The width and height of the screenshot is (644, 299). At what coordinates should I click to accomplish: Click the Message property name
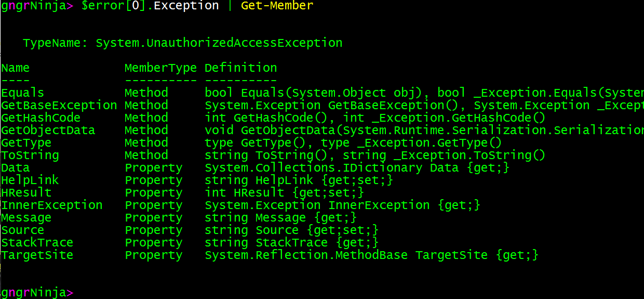pyautogui.click(x=26, y=218)
